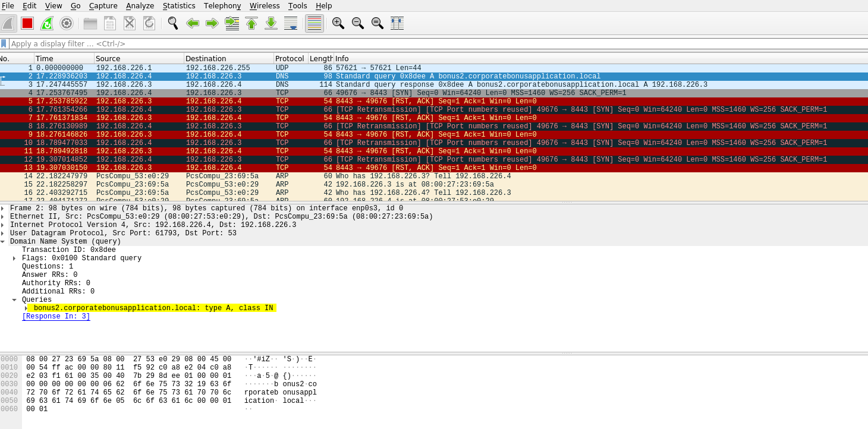Screen dimensions: 868x429
Task: Open the Analyze menu
Action: tap(140, 5)
